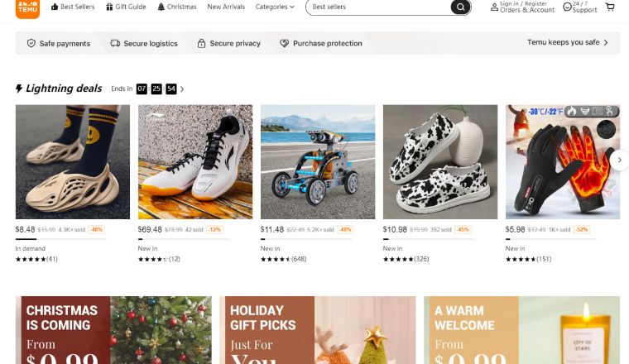Open the shopping cart icon

tap(610, 7)
